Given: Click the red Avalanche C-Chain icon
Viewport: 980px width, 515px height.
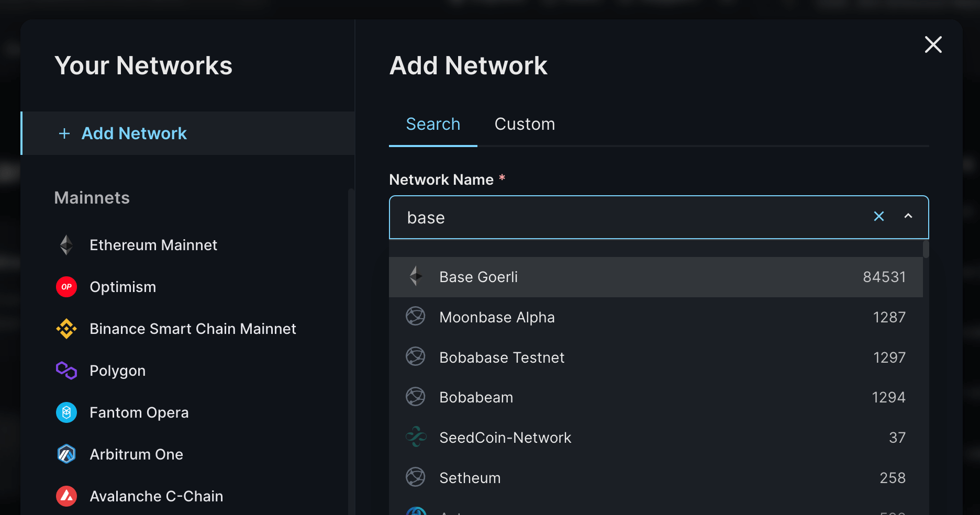Looking at the screenshot, I should (66, 496).
